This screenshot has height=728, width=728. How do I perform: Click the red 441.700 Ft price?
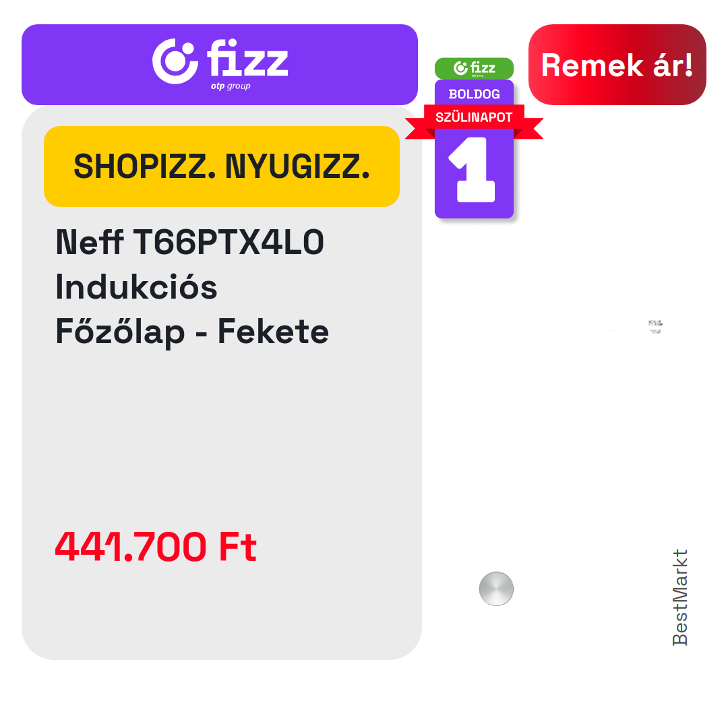pos(156,547)
